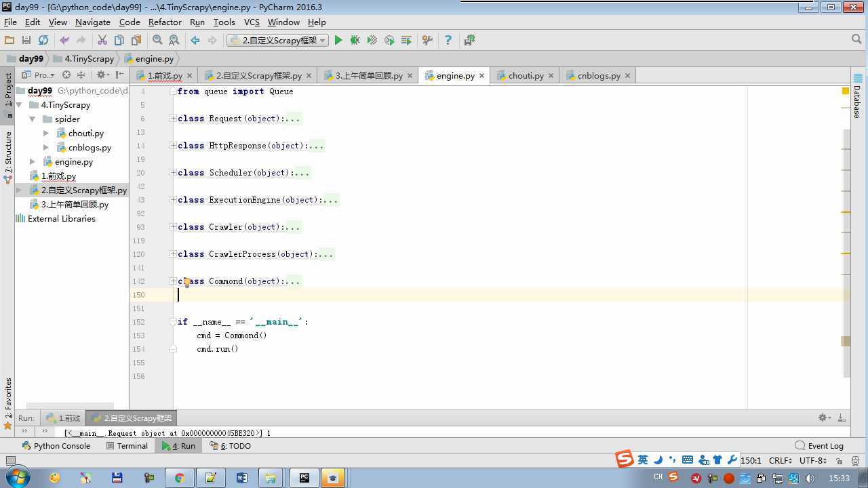This screenshot has width=868, height=488.
Task: Click the Replace toolbar icon
Action: 174,41
